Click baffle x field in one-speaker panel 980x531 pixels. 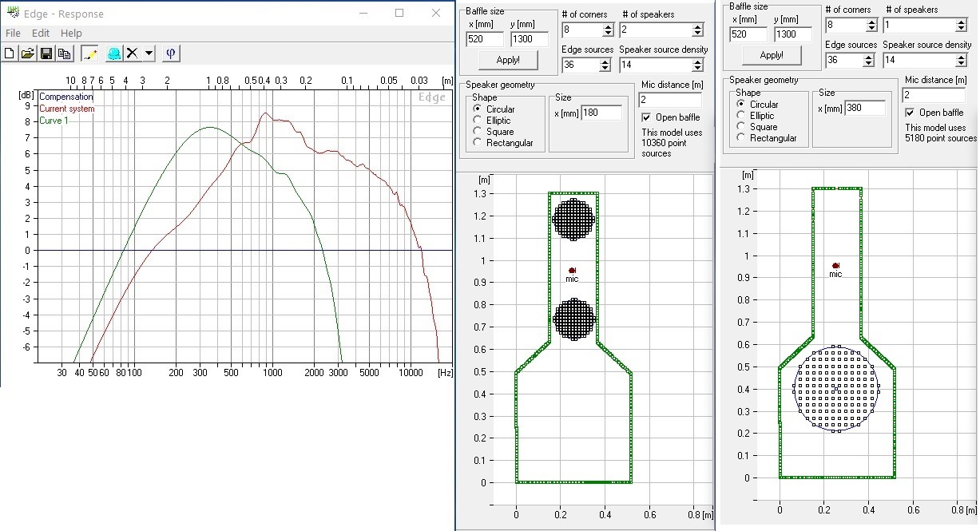[x=749, y=34]
